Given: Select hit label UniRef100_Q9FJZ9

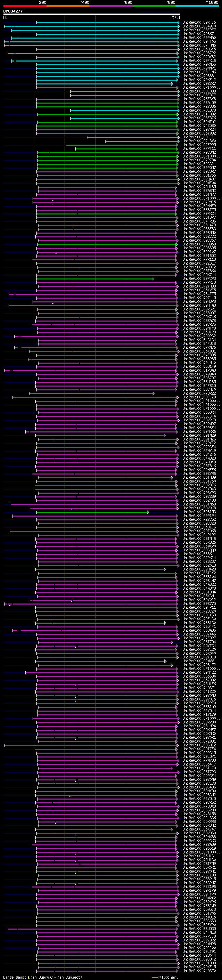Looking at the screenshot, I should pos(199,397).
